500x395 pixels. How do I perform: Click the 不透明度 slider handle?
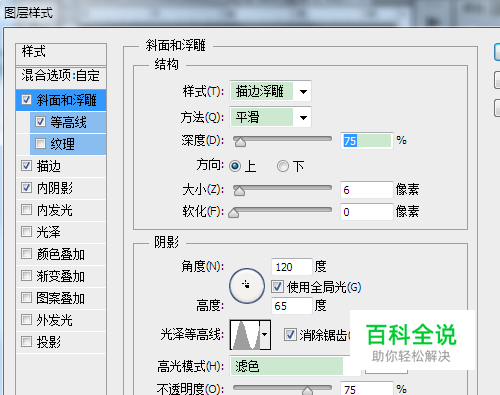[307, 390]
